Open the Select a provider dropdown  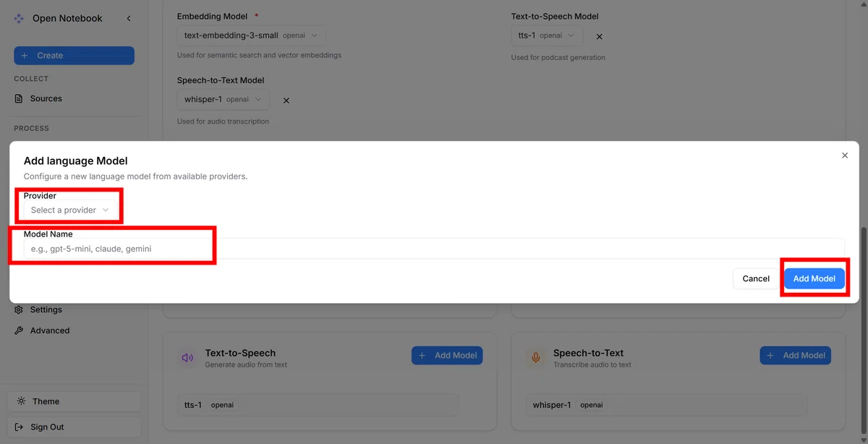[x=70, y=210]
